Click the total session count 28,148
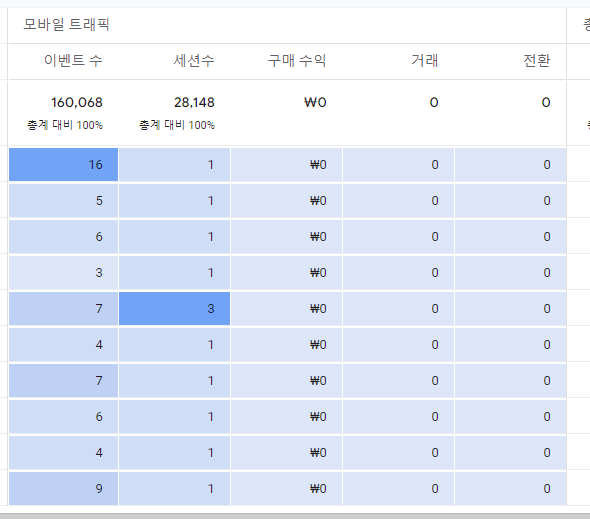The image size is (590, 519). click(194, 102)
